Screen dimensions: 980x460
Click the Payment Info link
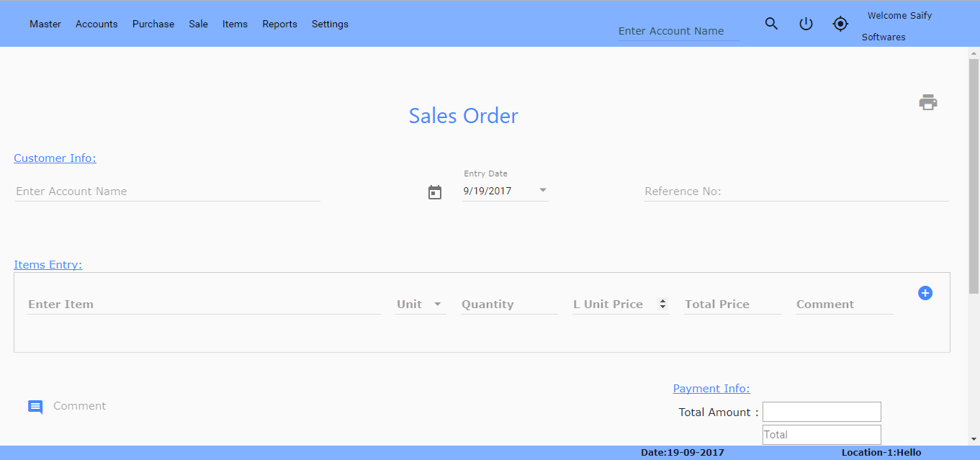point(711,389)
